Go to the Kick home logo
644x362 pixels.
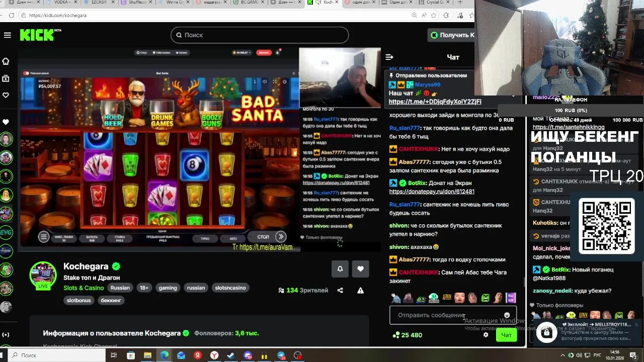(40, 35)
